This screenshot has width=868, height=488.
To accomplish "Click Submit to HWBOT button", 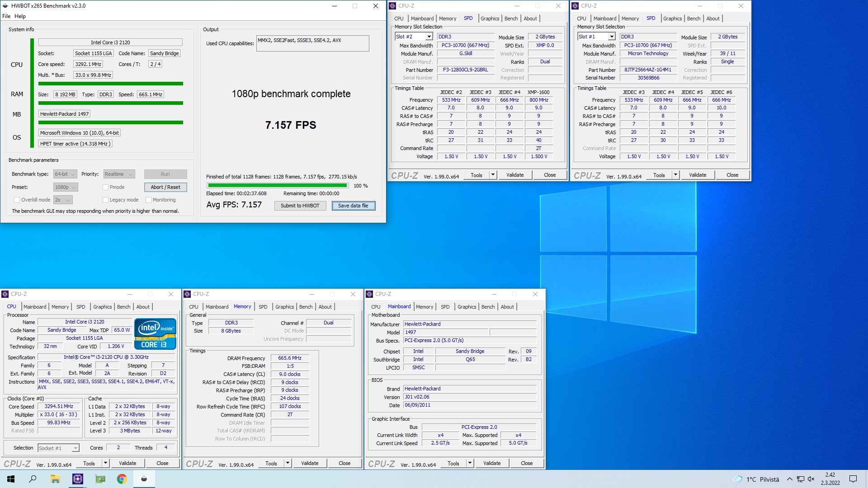I will pyautogui.click(x=300, y=206).
